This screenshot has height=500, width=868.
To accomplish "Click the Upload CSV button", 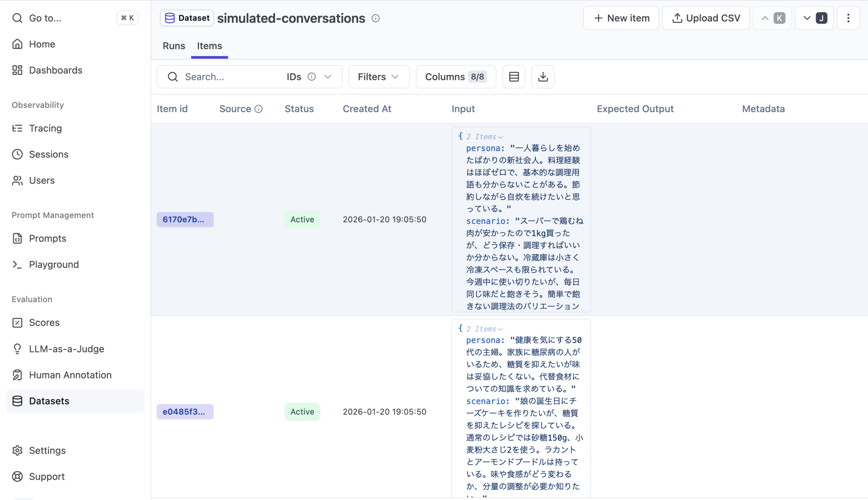I will (706, 18).
